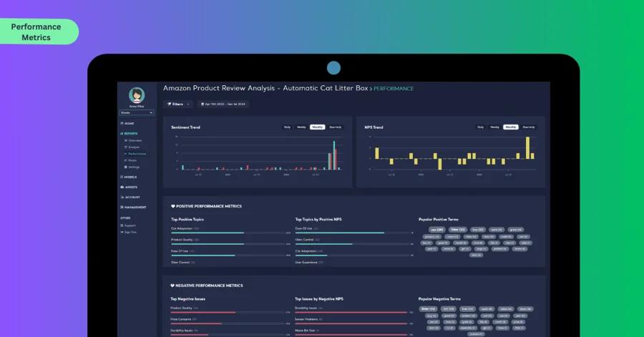Click the Product Quality bar under Top Positive Topics

(208, 244)
